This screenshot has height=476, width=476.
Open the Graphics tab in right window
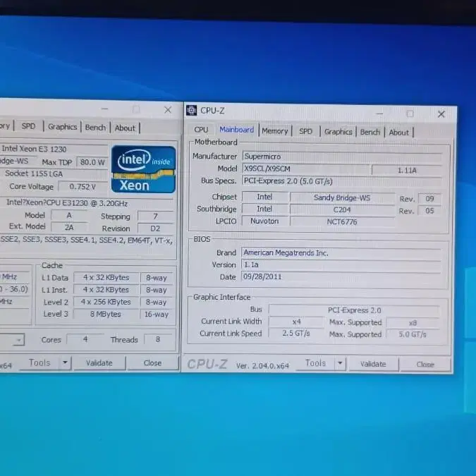pos(338,132)
